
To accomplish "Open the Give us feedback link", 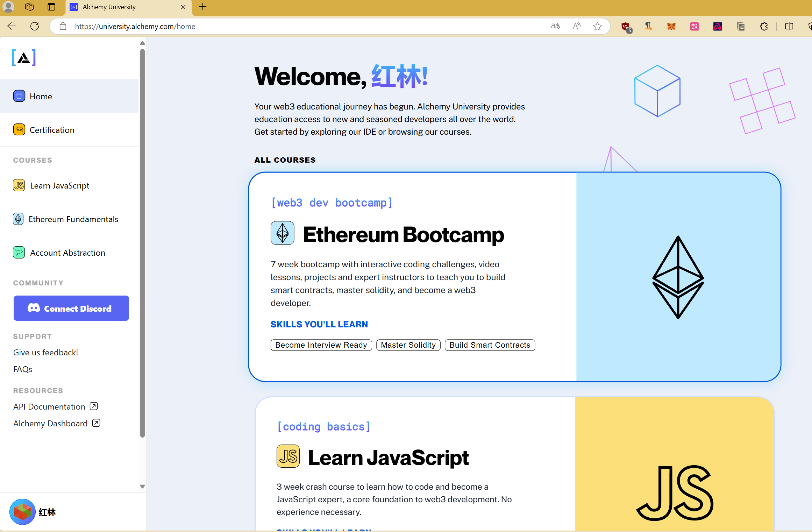I will pyautogui.click(x=45, y=353).
